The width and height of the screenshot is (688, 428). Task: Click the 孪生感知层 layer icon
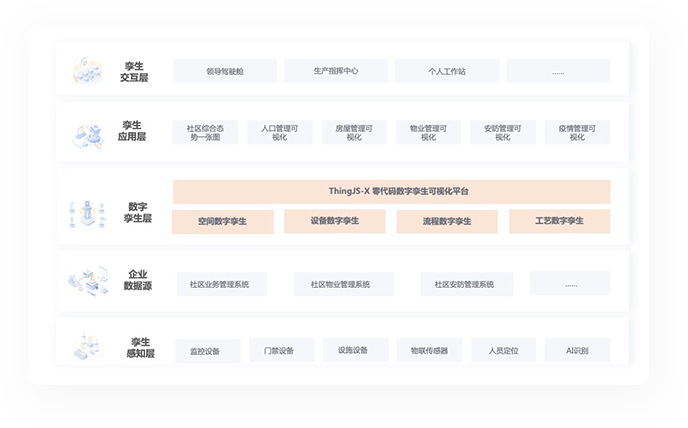88,346
